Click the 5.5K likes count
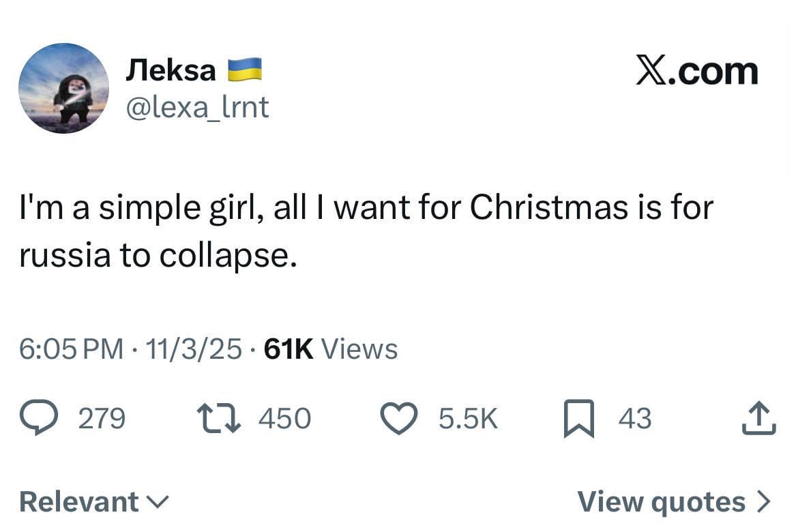The height and width of the screenshot is (532, 798). click(468, 419)
